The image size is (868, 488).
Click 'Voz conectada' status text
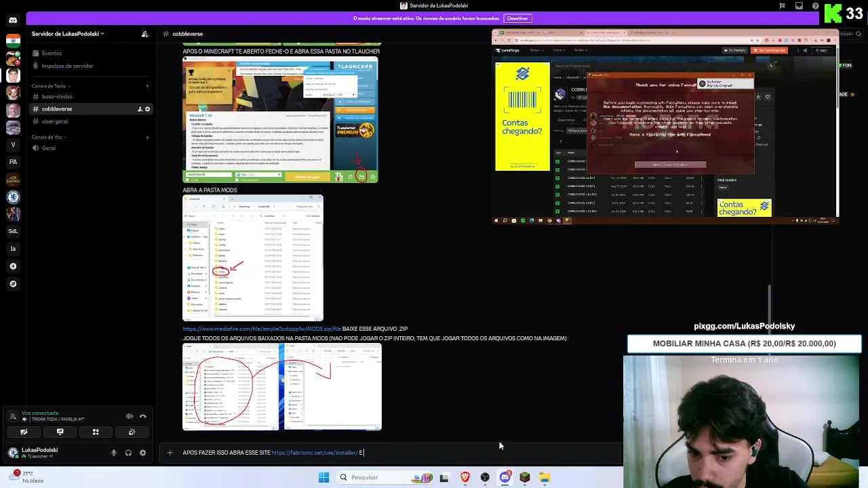click(x=40, y=413)
